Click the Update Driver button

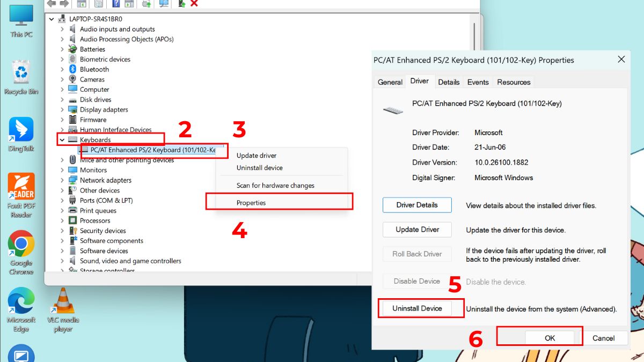tap(417, 230)
